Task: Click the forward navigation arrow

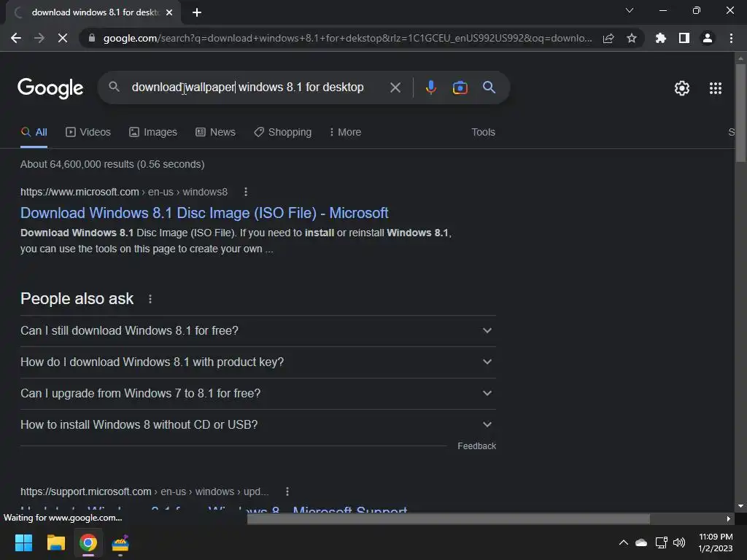Action: click(x=39, y=38)
